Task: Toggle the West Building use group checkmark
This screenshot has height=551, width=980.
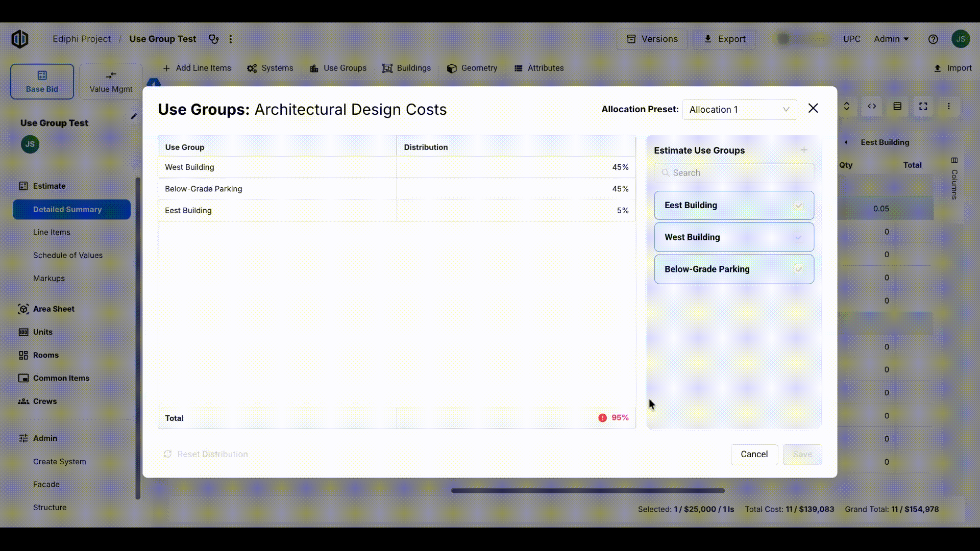Action: click(798, 237)
